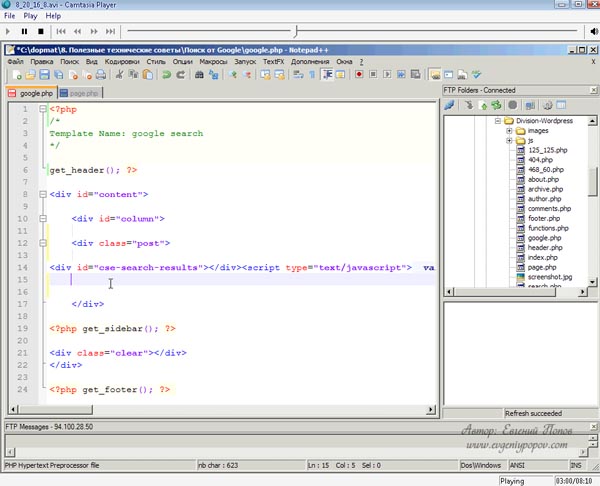Toggle fold marker on the div class post line

41,243
